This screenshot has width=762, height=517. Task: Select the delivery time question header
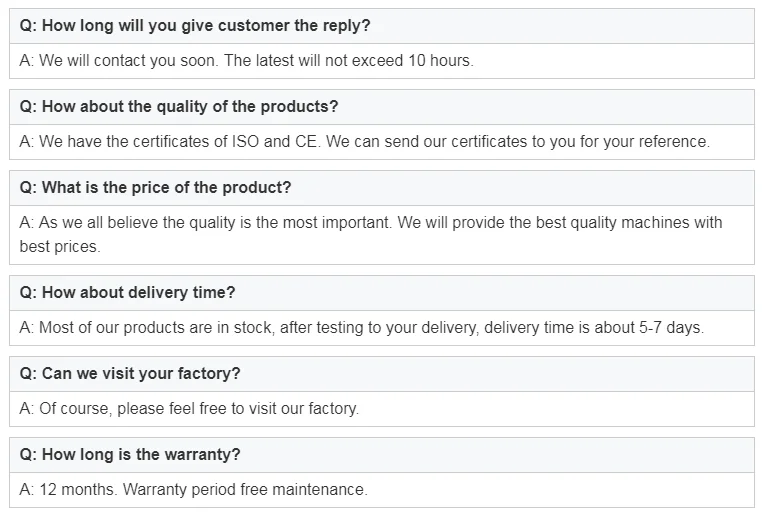click(x=127, y=293)
